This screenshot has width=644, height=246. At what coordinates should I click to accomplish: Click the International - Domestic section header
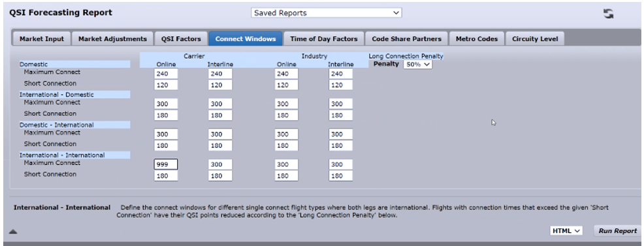point(74,95)
